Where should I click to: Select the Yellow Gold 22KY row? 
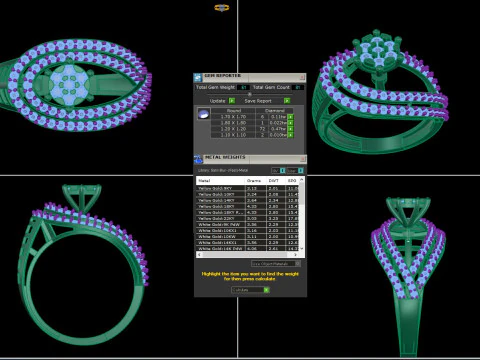248,218
